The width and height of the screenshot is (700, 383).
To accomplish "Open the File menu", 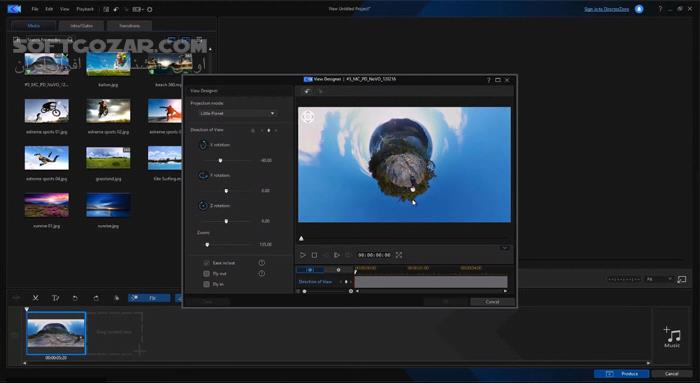I will click(x=35, y=9).
